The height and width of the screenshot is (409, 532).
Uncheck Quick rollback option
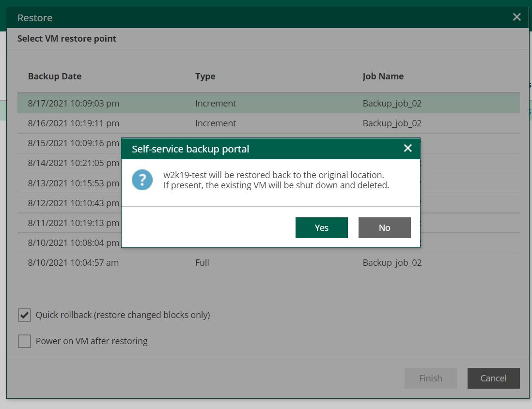coord(24,315)
